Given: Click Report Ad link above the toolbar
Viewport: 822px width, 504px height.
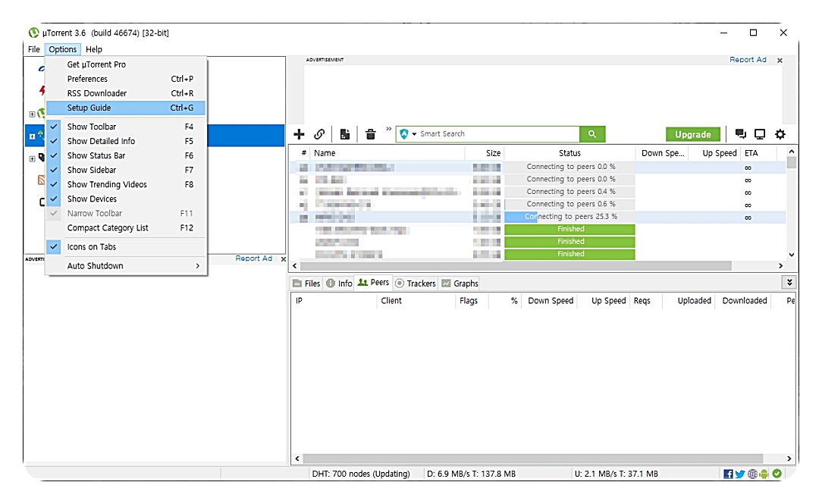Looking at the screenshot, I should pos(748,60).
